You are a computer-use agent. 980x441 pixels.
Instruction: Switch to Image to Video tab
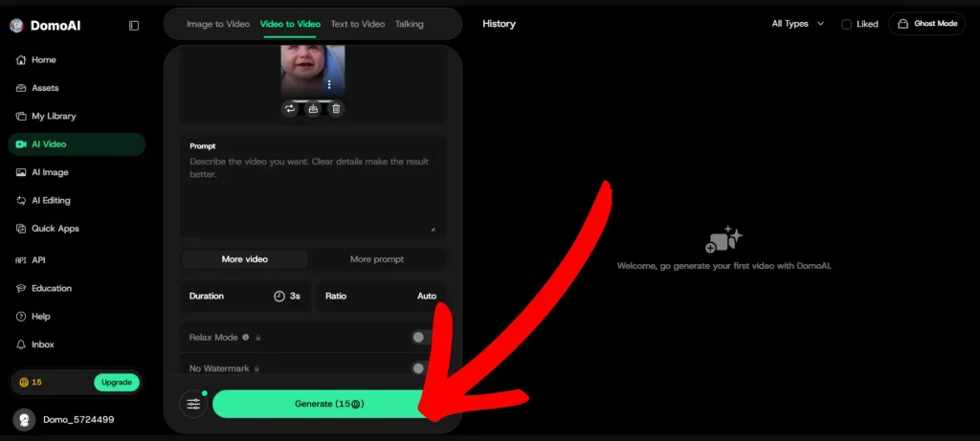coord(218,24)
